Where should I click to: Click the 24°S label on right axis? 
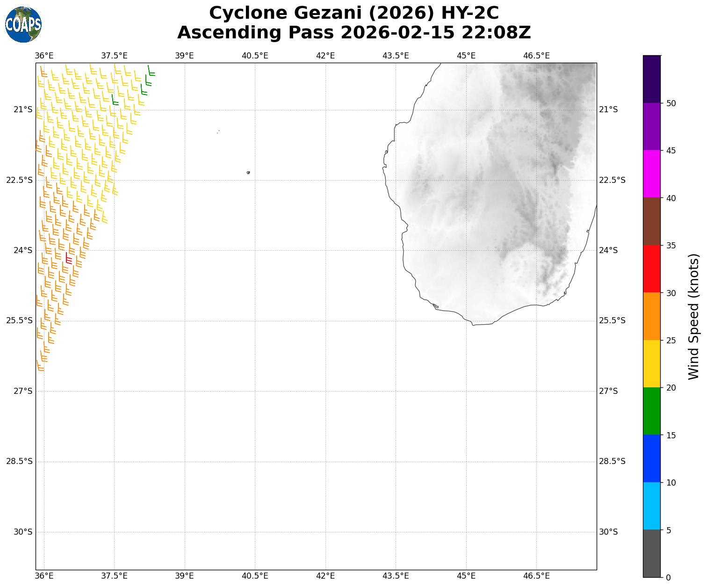pos(608,250)
